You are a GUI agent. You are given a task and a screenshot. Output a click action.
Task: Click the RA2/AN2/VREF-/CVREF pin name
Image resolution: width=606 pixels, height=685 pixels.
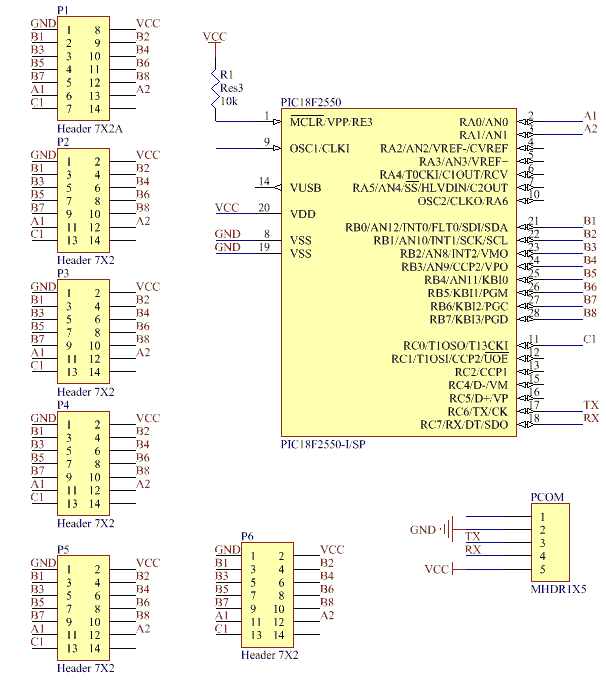coord(444,149)
